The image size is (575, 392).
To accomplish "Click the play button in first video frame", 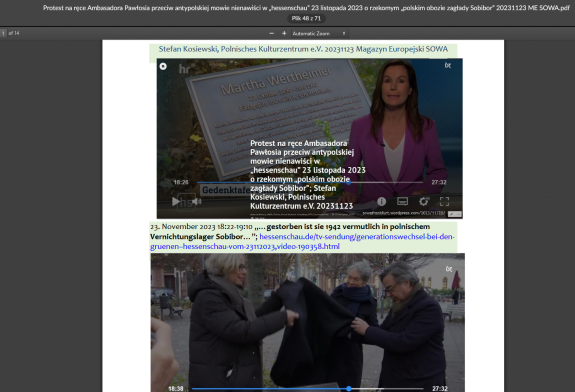I will [x=176, y=201].
